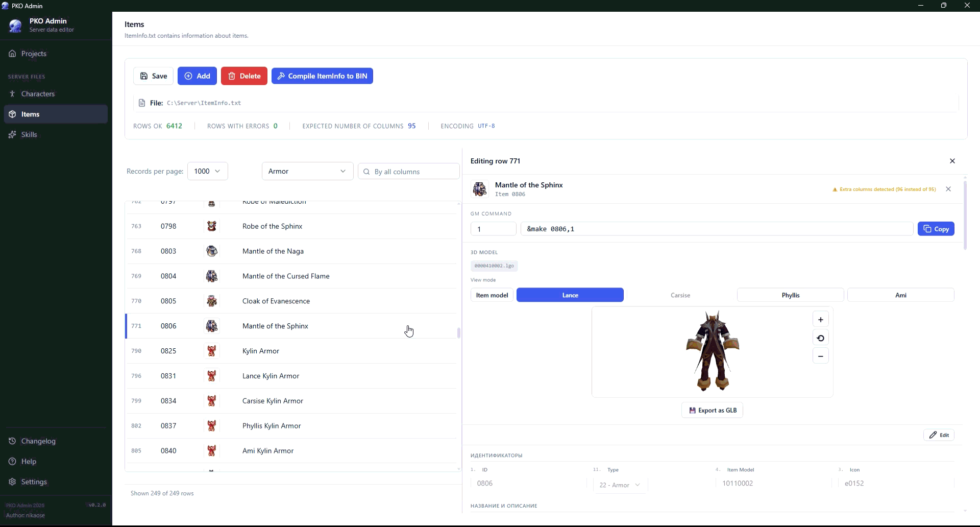980x527 pixels.
Task: Select Ami character view mode
Action: [x=900, y=295]
